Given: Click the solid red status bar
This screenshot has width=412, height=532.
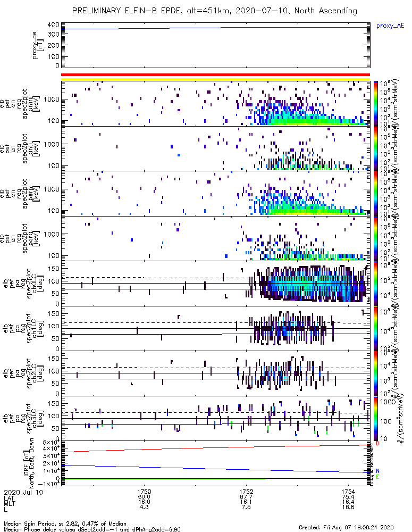Looking at the screenshot, I should click(x=215, y=75).
